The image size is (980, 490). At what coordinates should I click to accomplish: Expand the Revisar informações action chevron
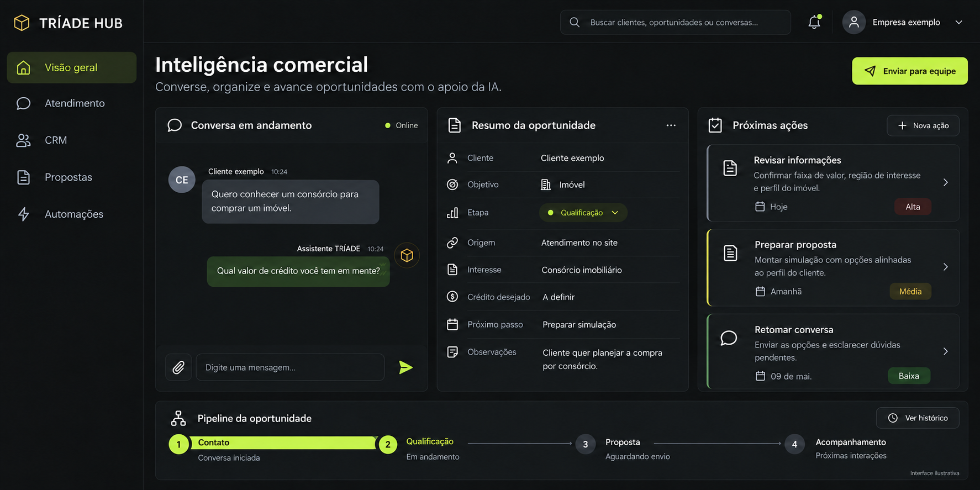click(946, 182)
